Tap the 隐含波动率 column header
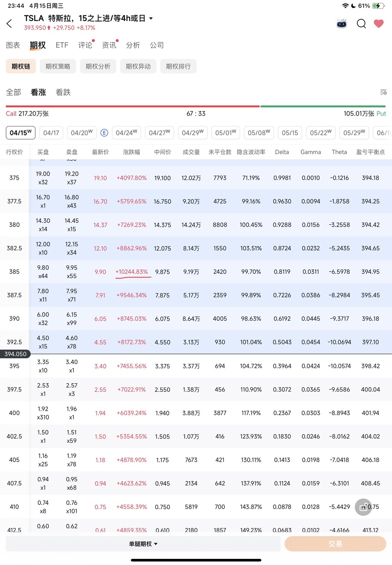Image resolution: width=392 pixels, height=565 pixels. 251,152
